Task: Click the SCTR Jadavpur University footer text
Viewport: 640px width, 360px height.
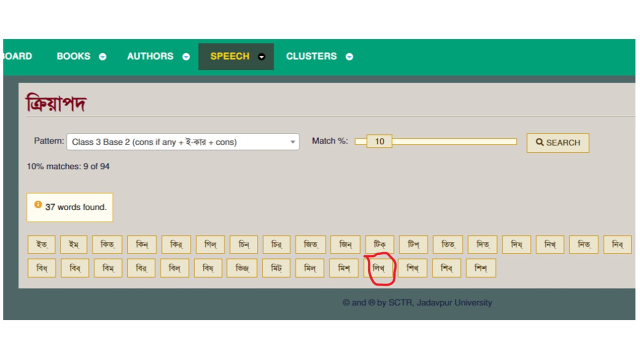Action: (x=417, y=302)
